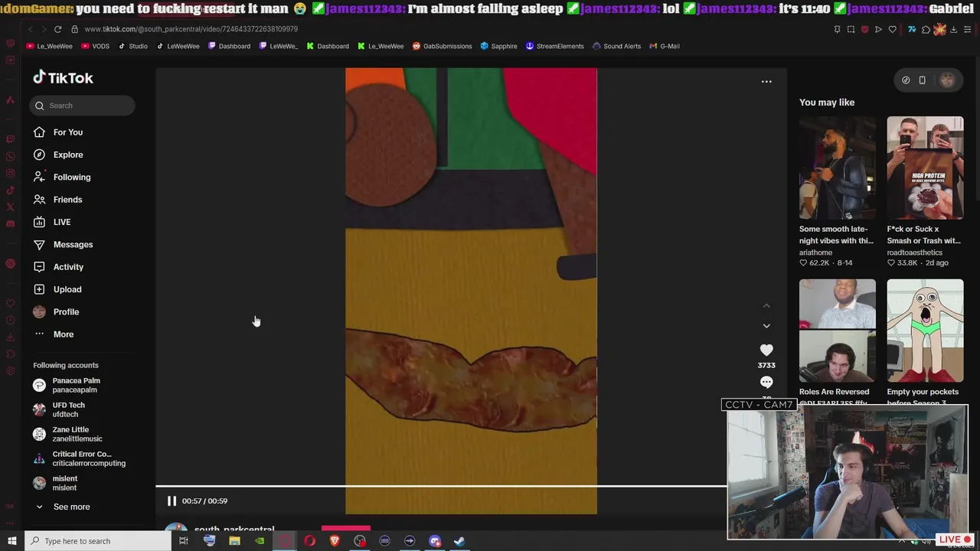Open the GabSubmissions bookmark
This screenshot has height=551, width=980.
(442, 46)
